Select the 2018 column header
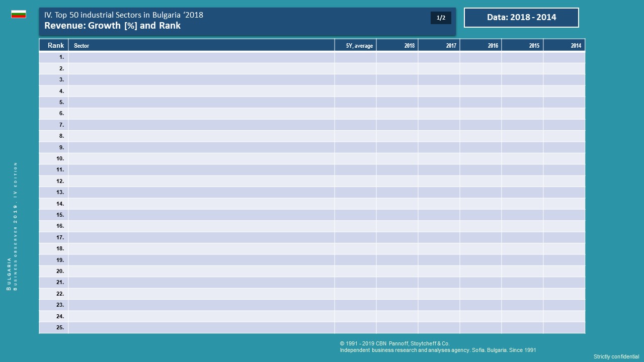The height and width of the screenshot is (362, 644). click(397, 45)
